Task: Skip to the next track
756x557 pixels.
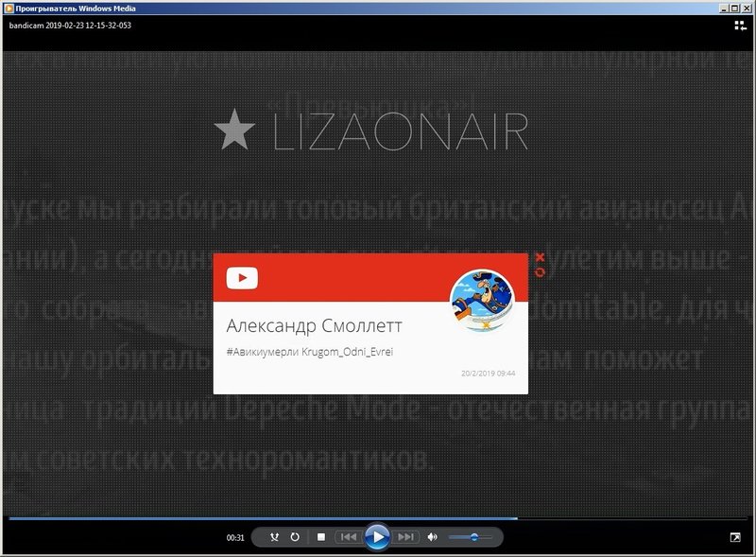Action: point(406,537)
